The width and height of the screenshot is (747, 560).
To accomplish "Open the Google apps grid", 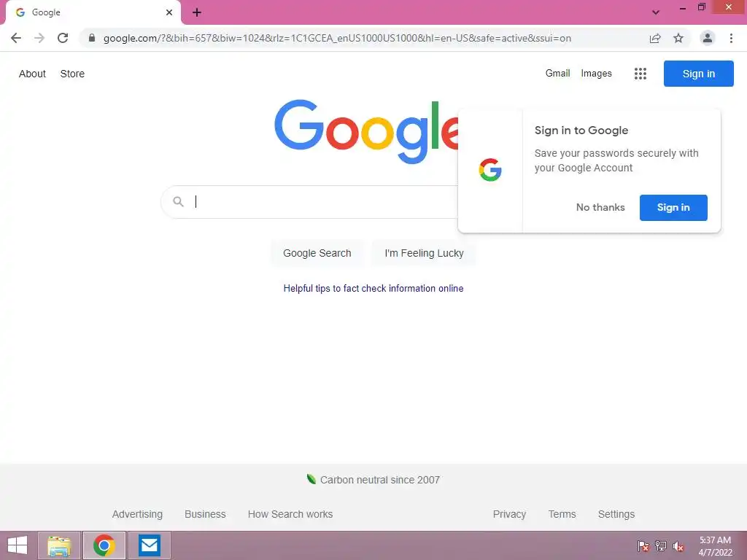I will tap(640, 74).
